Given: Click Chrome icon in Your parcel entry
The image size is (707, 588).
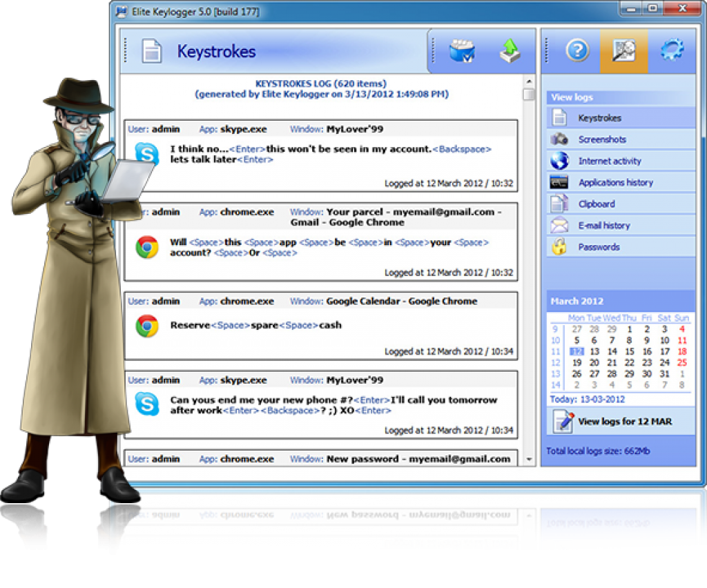Looking at the screenshot, I should 147,247.
